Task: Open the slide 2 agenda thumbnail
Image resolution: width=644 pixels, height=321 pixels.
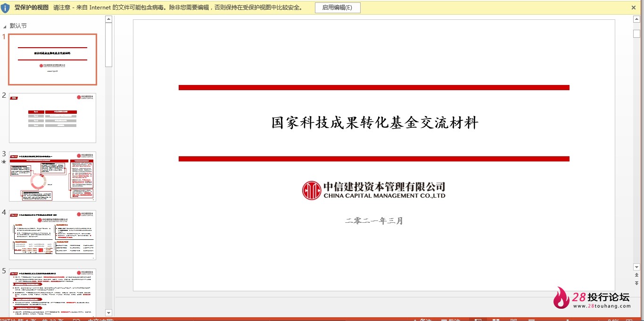Action: point(53,118)
